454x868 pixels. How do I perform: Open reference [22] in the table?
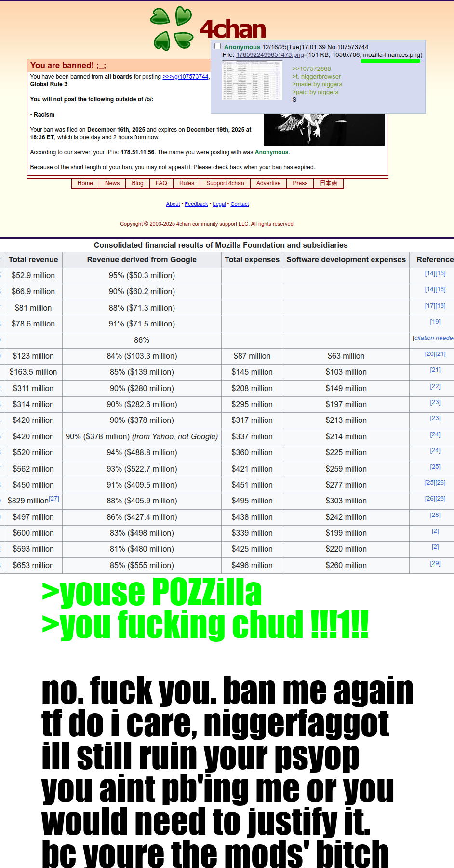click(435, 386)
